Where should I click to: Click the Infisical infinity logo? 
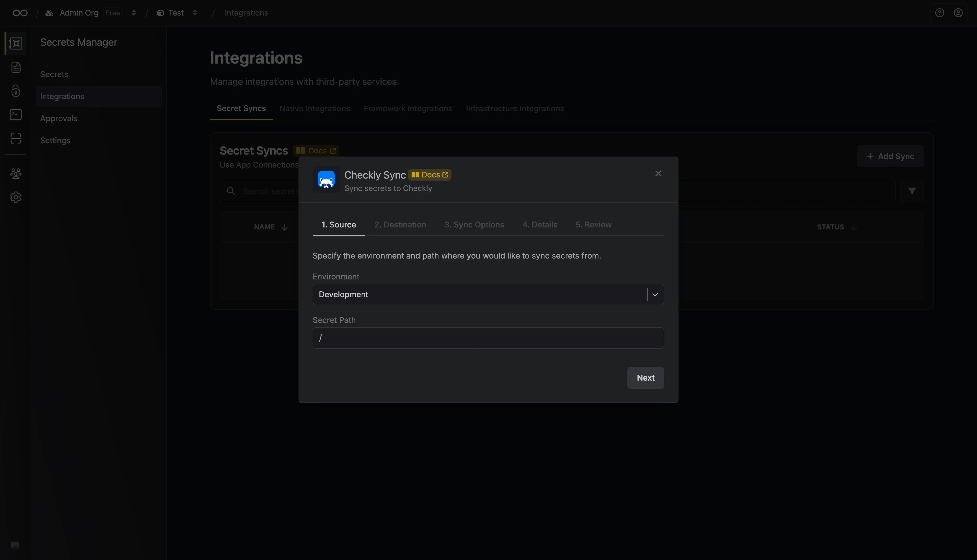pyautogui.click(x=20, y=13)
